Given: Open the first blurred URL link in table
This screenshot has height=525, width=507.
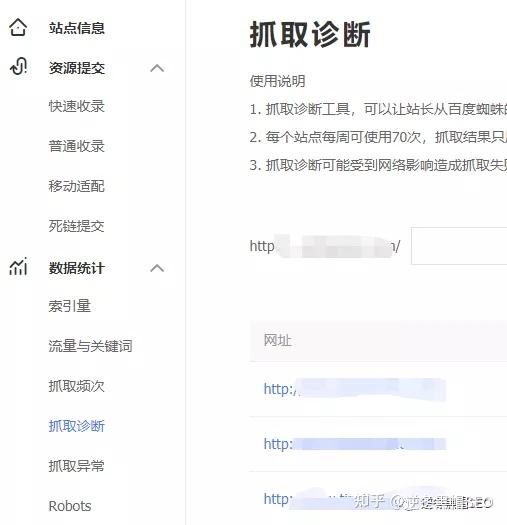Looking at the screenshot, I should click(355, 389).
